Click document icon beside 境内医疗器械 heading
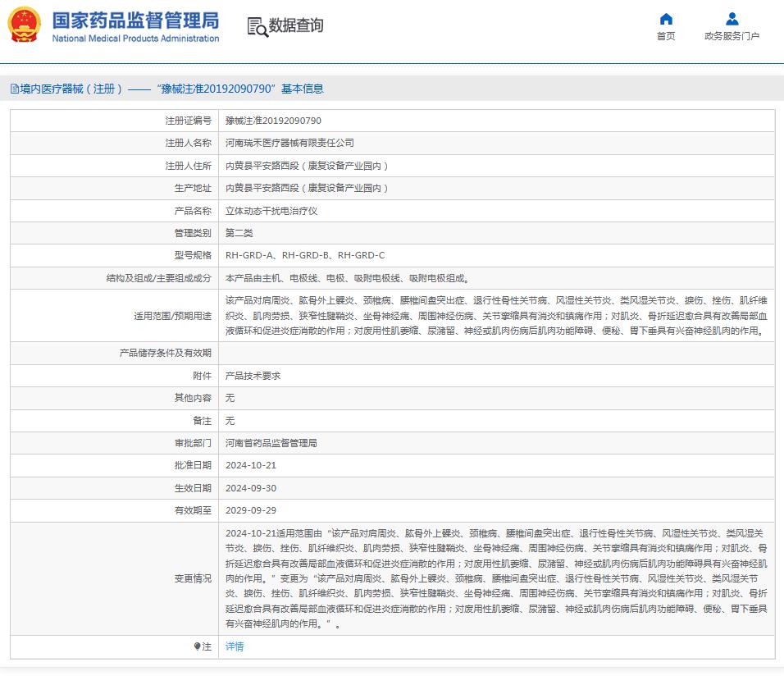 click(14, 89)
